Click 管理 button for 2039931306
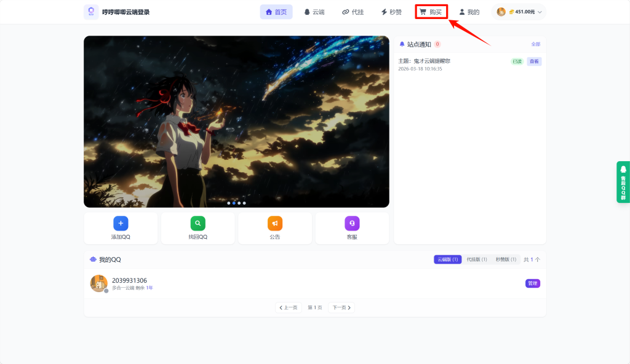Image resolution: width=630 pixels, height=364 pixels. 533,283
